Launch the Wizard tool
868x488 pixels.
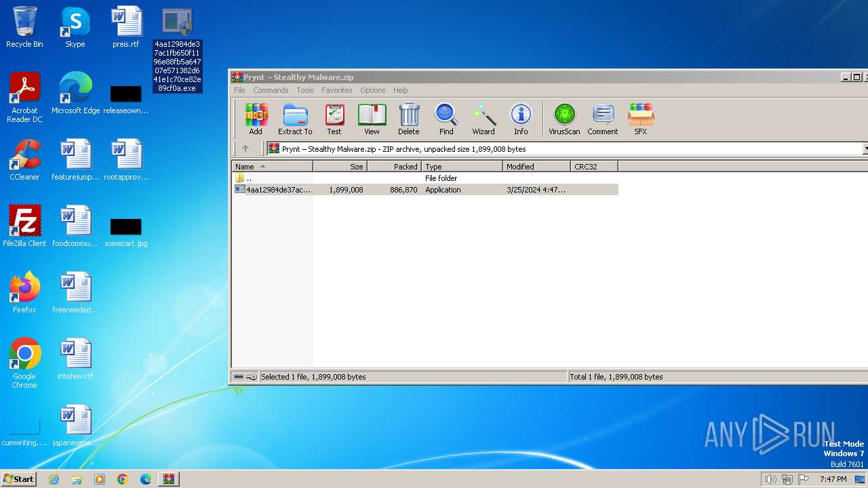[484, 119]
